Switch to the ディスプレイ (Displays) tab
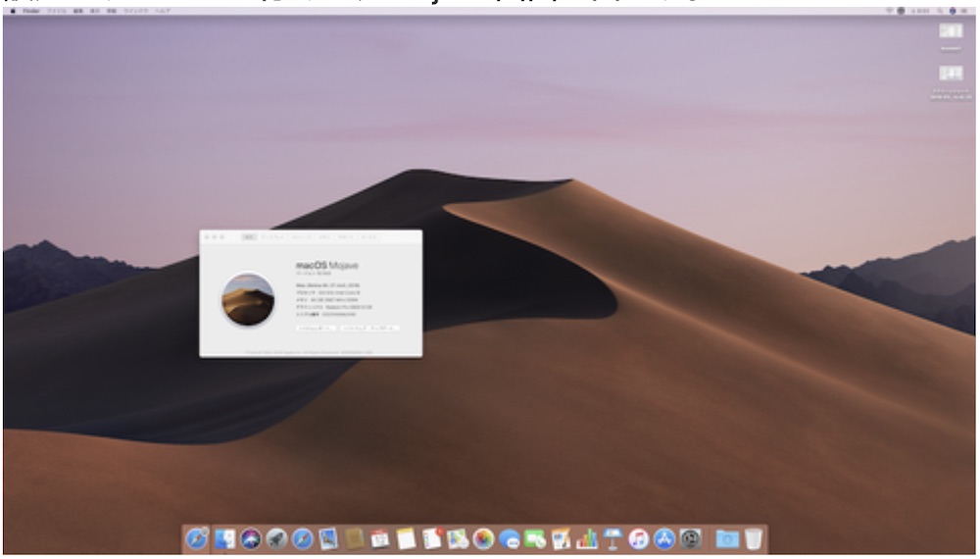Image resolution: width=980 pixels, height=559 pixels. click(272, 237)
